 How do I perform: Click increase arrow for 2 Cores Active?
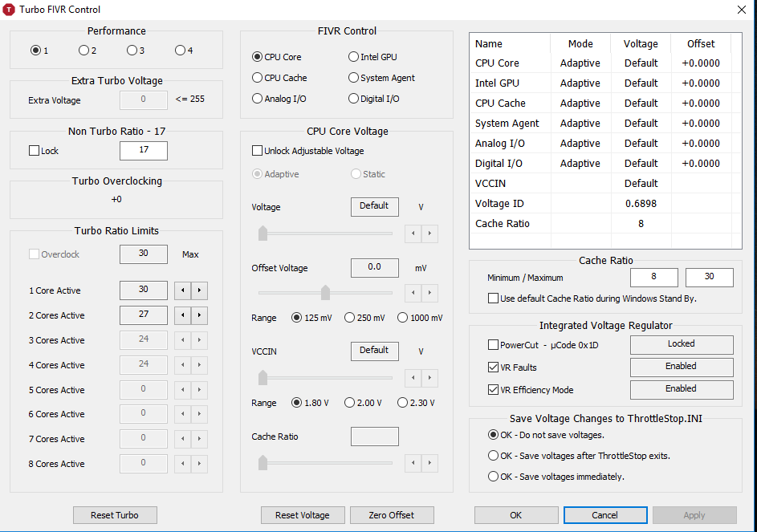click(x=200, y=315)
